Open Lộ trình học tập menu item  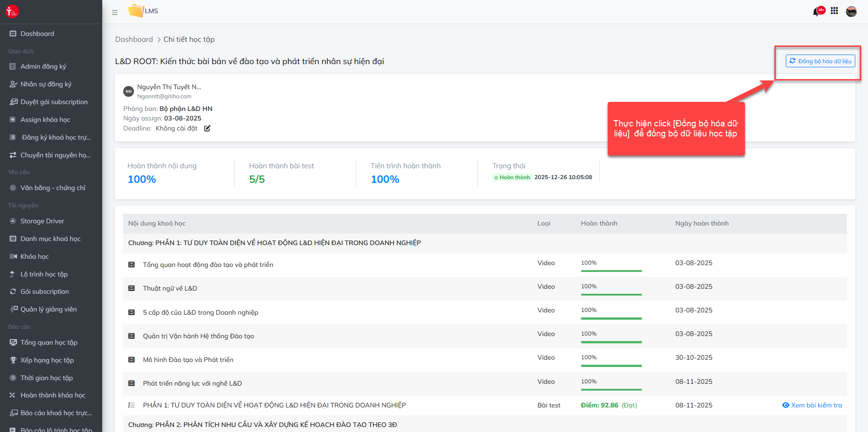pos(44,274)
